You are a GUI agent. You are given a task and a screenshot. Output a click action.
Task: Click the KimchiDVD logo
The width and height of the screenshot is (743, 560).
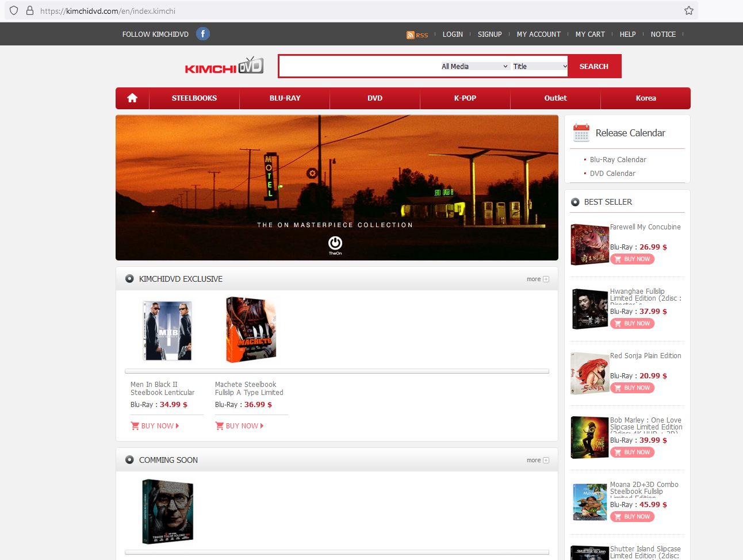tap(224, 66)
